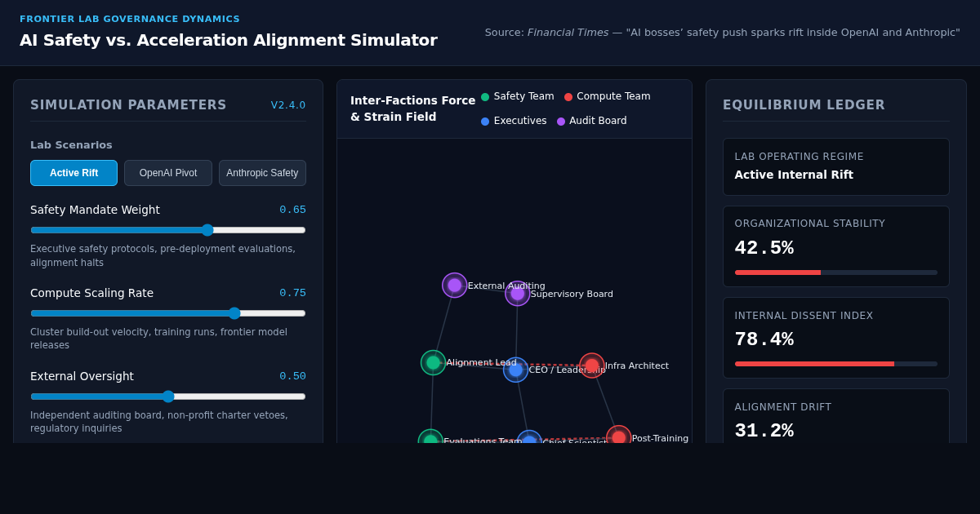Click the External Auditing node
The image size is (980, 514).
(455, 286)
